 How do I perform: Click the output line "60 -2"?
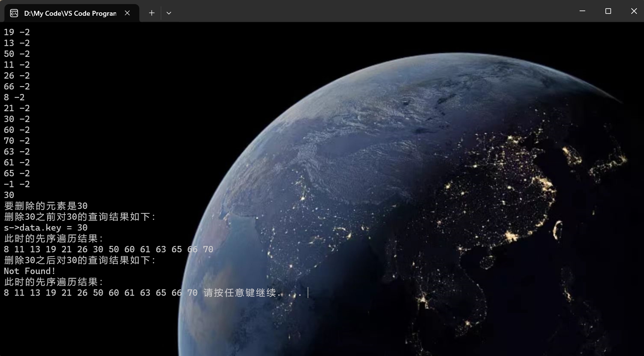click(17, 130)
